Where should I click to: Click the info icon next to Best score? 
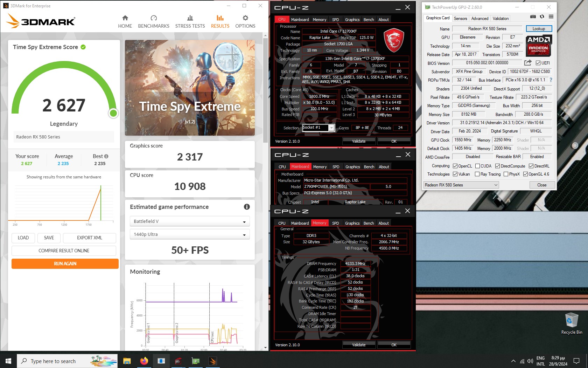pyautogui.click(x=106, y=156)
